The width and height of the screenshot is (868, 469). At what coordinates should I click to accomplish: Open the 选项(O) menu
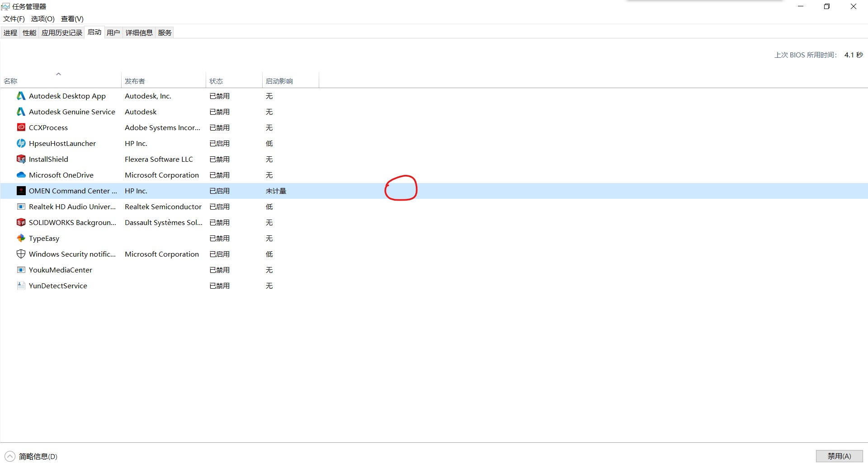[x=42, y=19]
